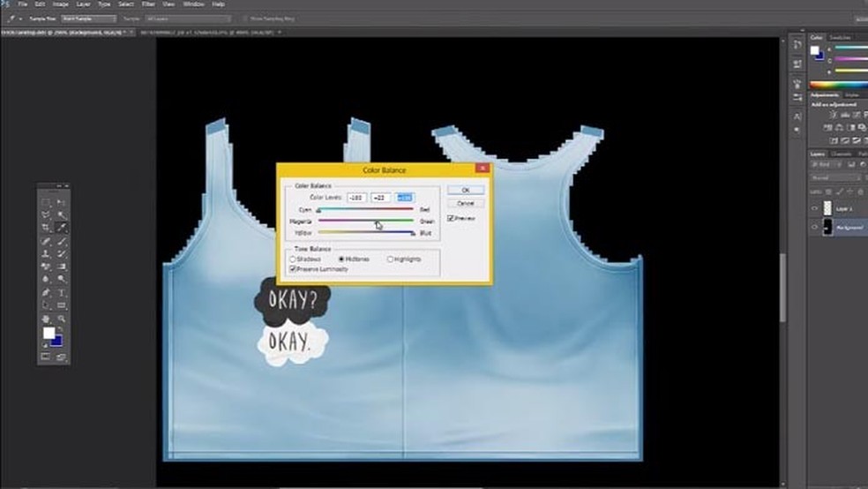Open History panel icon in dock
Screen dimensions: 868x489
[797, 45]
